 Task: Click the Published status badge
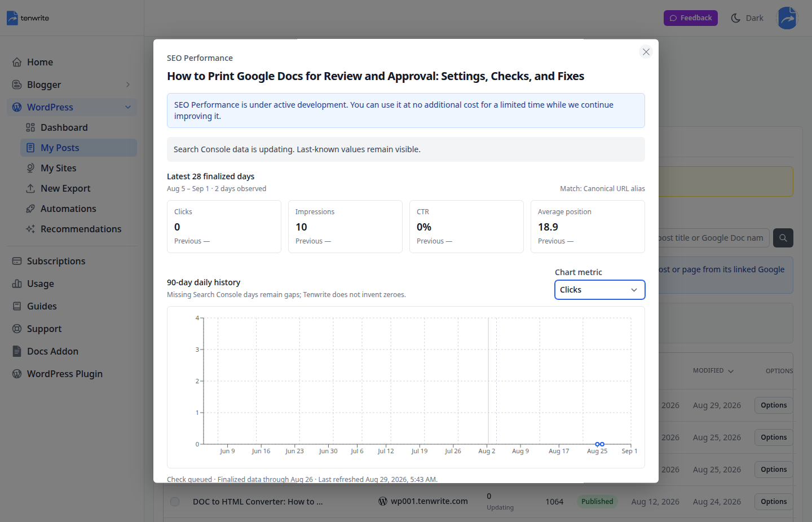click(x=597, y=502)
